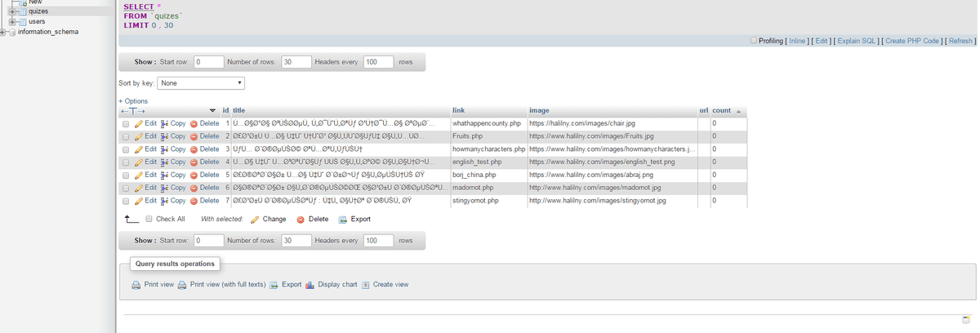Open the Sort by key dropdown
Image resolution: width=980 pixels, height=333 pixels.
tap(201, 82)
